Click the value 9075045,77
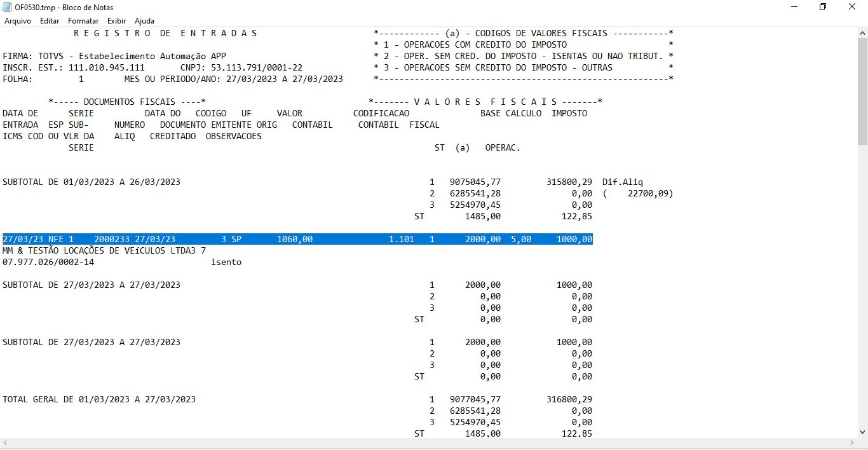 pyautogui.click(x=475, y=182)
